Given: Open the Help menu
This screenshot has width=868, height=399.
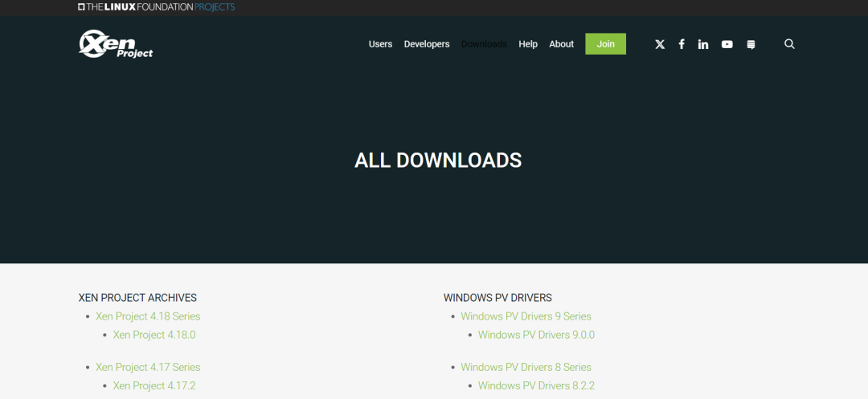Looking at the screenshot, I should click(x=528, y=44).
